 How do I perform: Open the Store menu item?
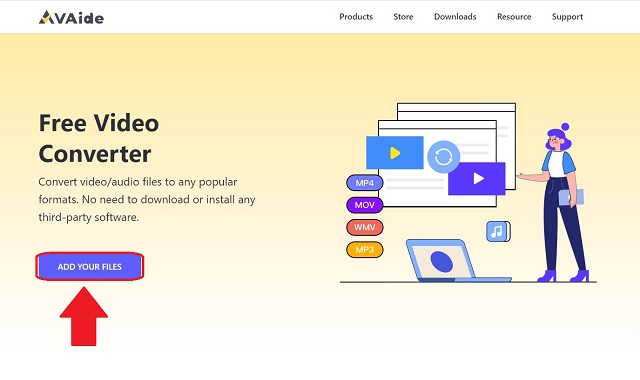pos(403,17)
